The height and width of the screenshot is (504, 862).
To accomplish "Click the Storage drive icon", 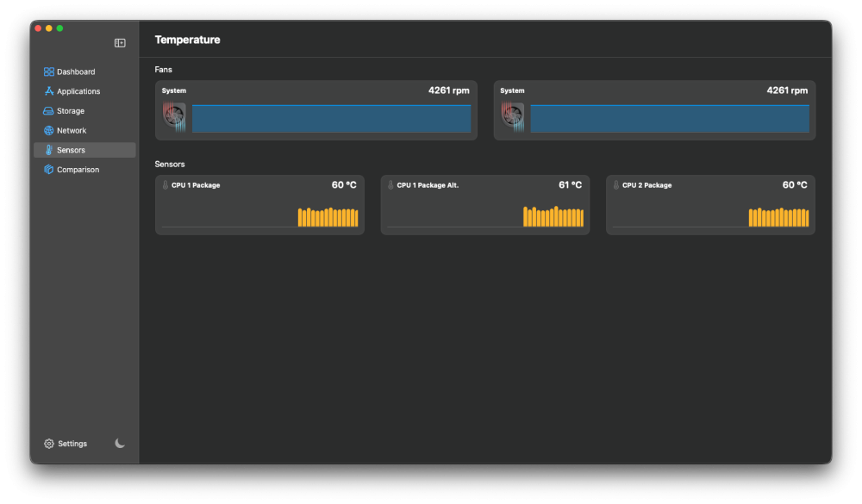I will [48, 111].
